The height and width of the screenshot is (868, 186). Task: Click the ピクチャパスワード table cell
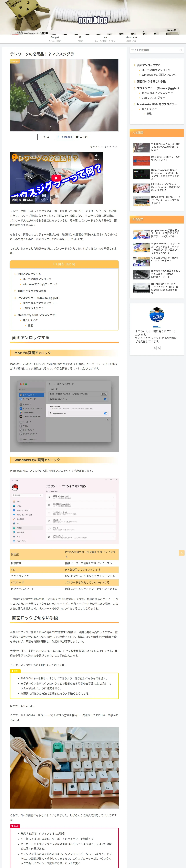pos(37,589)
